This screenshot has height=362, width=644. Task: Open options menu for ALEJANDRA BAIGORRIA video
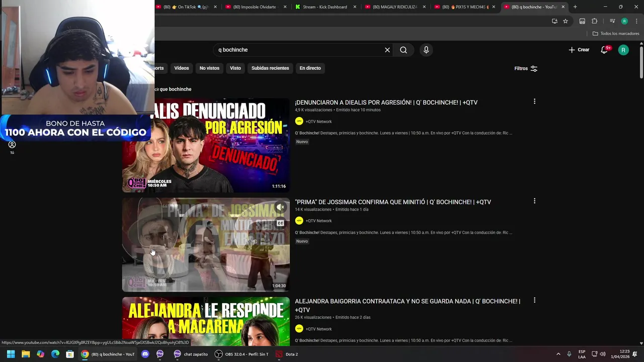tap(534, 300)
